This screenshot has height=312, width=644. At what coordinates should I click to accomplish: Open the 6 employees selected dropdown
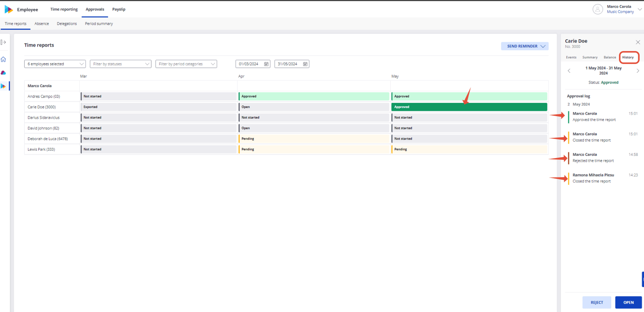[x=55, y=64]
